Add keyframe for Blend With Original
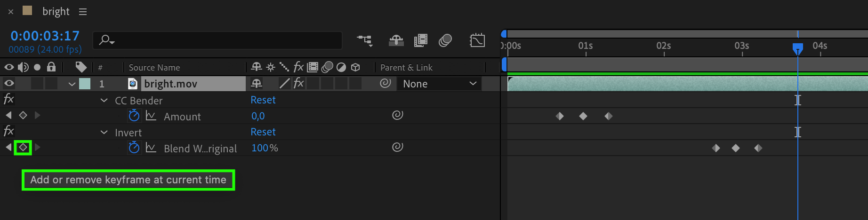 [x=23, y=148]
